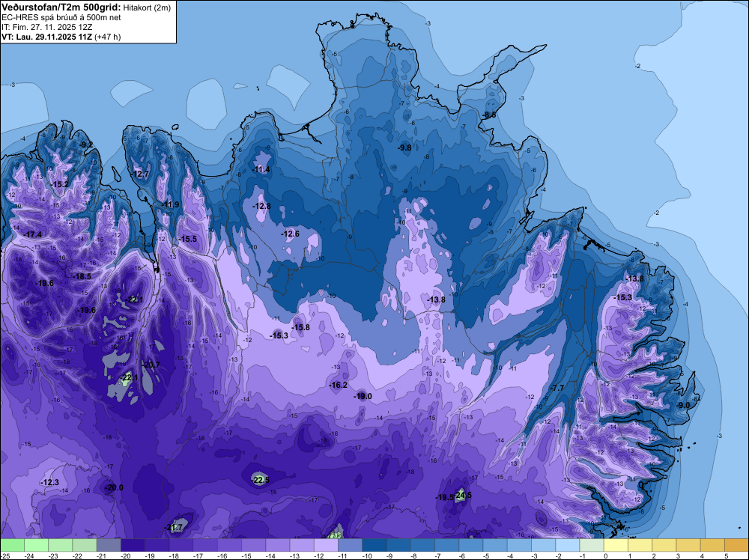The image size is (749, 560).
Task: Select the -22.5 minimum label
Action: click(x=261, y=480)
